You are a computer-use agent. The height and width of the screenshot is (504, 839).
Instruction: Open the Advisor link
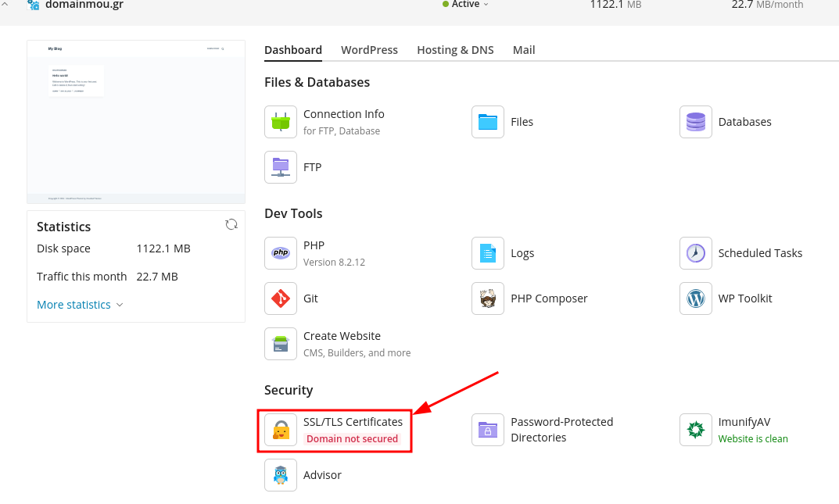322,475
